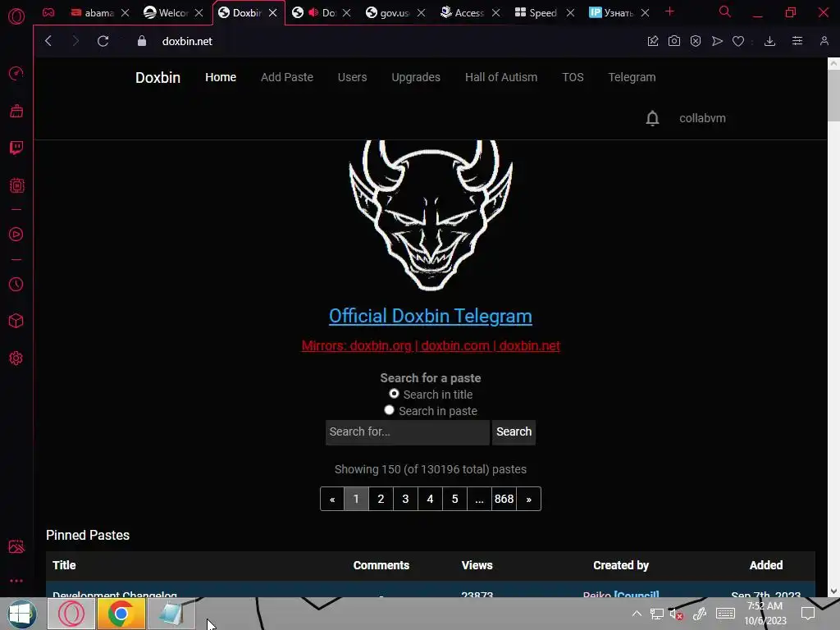Open the ad blocker shield icon

pyautogui.click(x=696, y=41)
